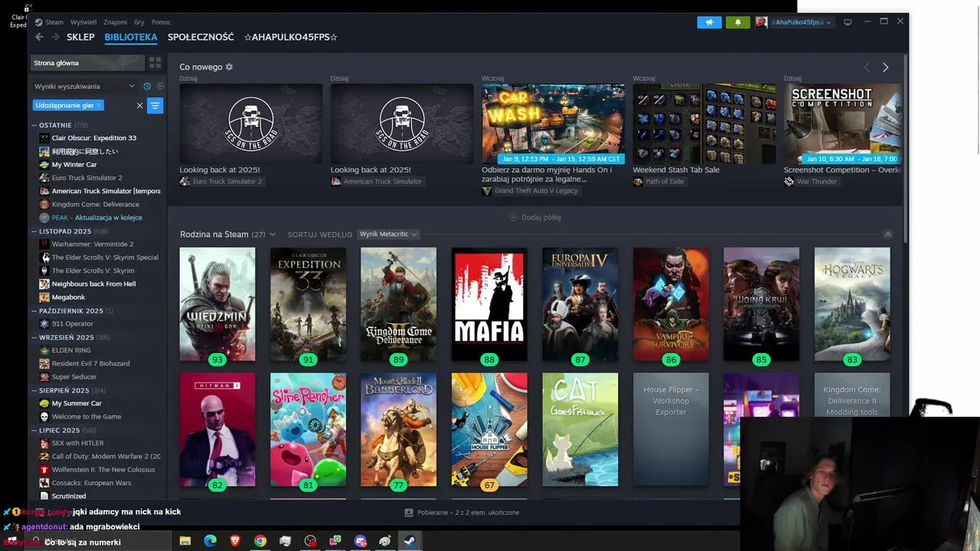The width and height of the screenshot is (980, 551).
Task: Click Dodaj półkę to add a shelf
Action: [x=535, y=217]
